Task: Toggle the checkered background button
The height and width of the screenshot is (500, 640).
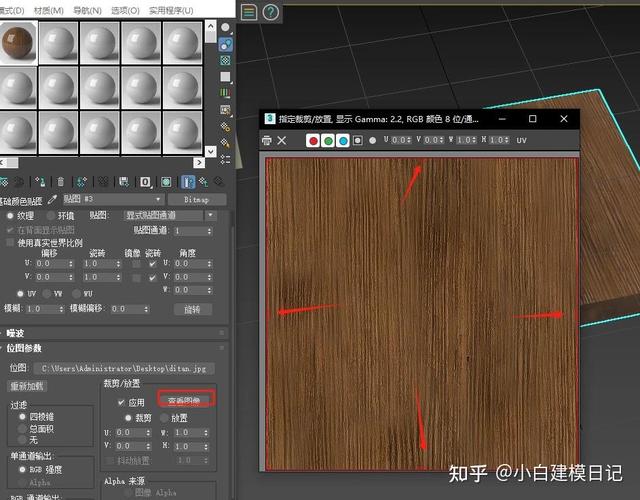Action: coord(225,60)
